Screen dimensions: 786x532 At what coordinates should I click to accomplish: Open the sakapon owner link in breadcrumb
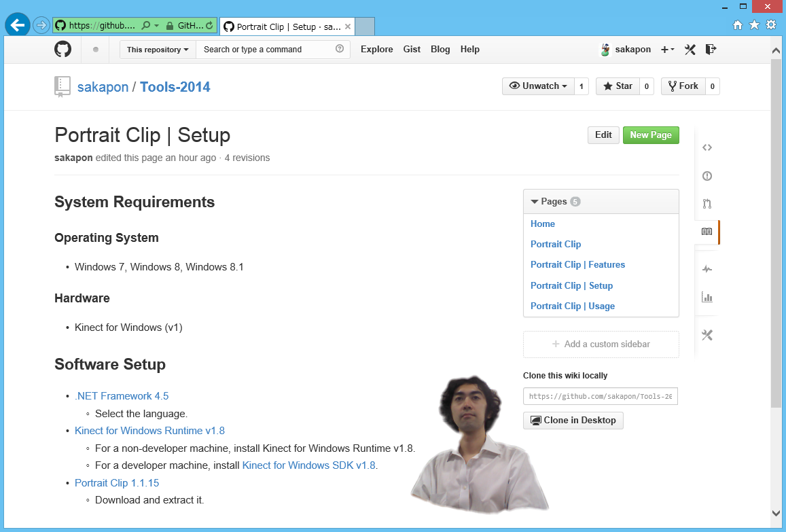103,87
